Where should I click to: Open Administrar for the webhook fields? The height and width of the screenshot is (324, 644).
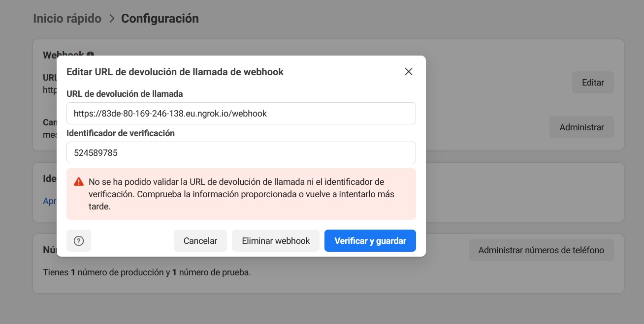[x=581, y=127]
